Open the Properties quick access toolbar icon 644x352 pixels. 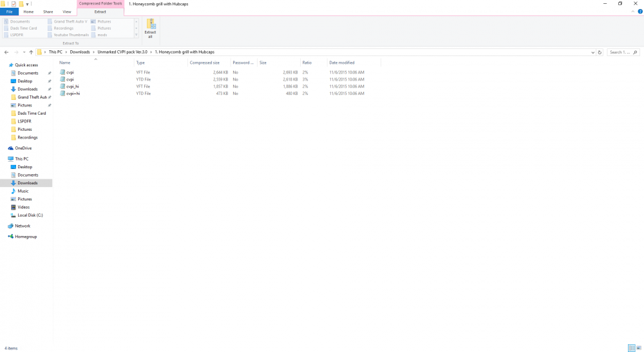(14, 4)
